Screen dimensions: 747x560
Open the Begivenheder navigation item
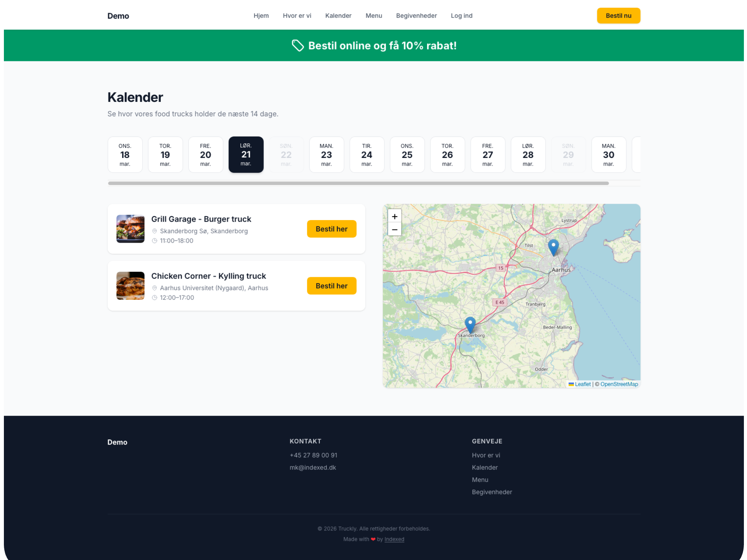[416, 16]
